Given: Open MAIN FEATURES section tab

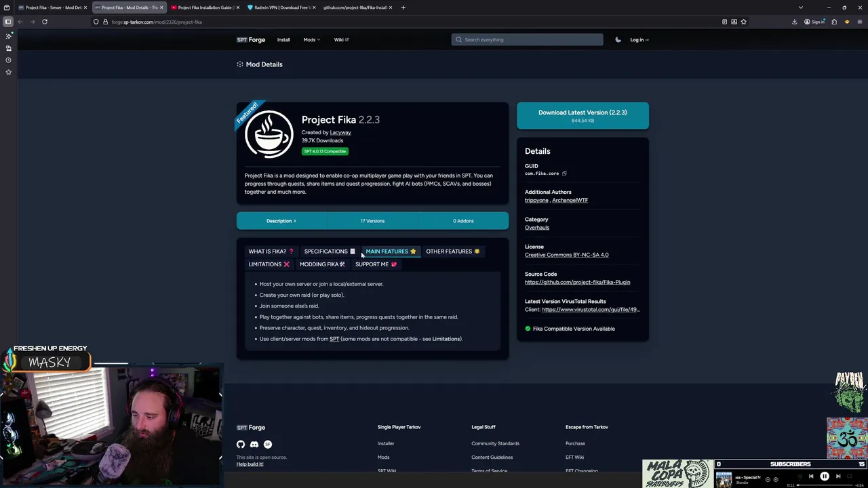Looking at the screenshot, I should [x=391, y=251].
